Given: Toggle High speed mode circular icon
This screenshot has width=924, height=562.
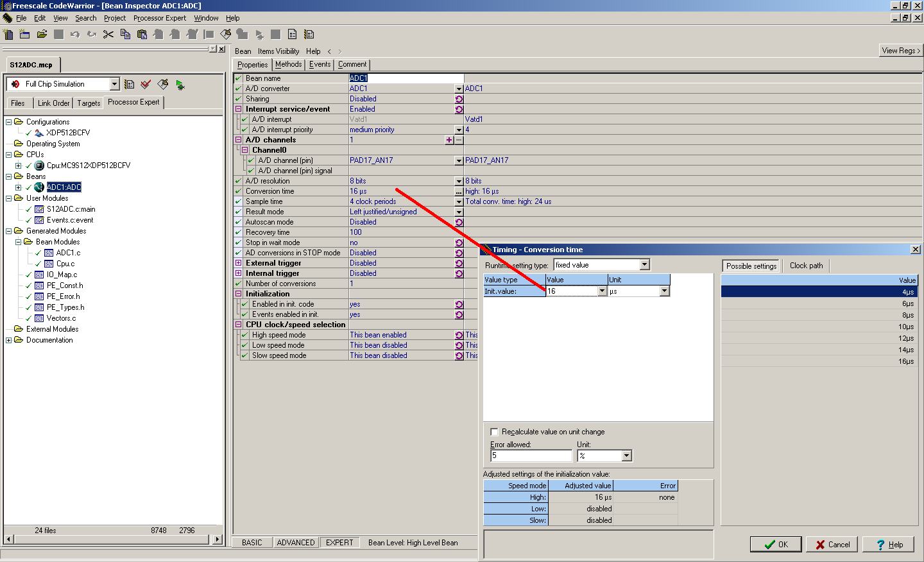Looking at the screenshot, I should [x=459, y=335].
